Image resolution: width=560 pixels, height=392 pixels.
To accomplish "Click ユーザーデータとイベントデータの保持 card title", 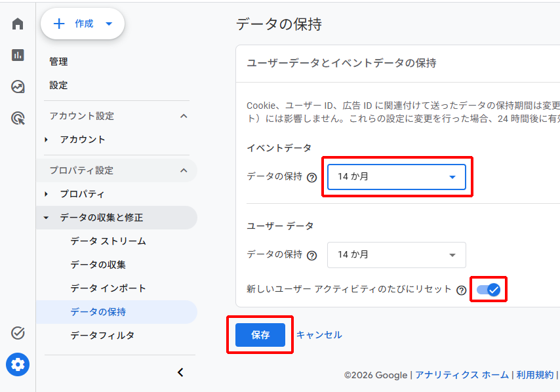I will click(x=342, y=63).
